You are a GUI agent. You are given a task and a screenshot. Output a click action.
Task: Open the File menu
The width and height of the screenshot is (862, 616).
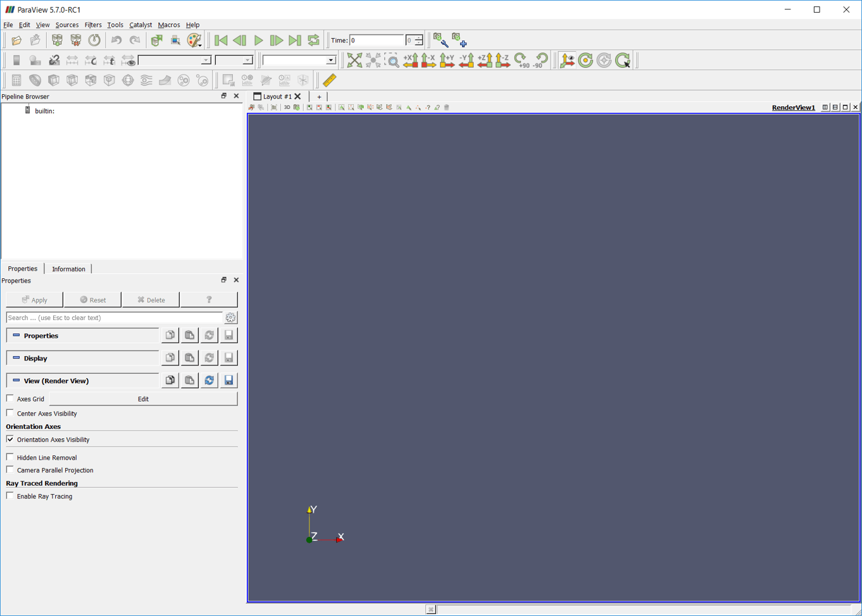[x=8, y=25]
